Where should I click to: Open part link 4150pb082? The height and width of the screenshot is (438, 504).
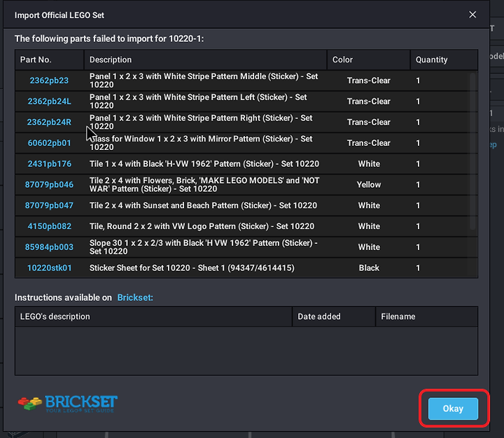coord(49,226)
